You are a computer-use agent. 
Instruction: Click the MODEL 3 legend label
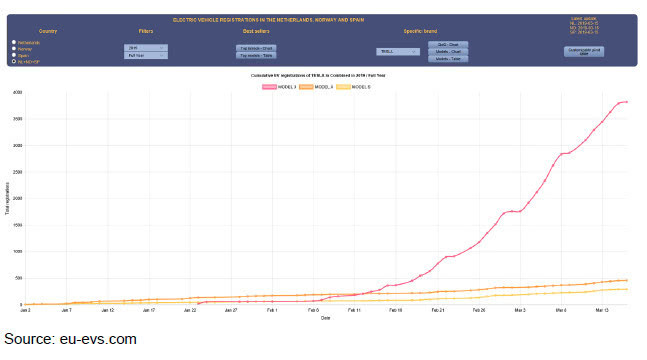[287, 87]
